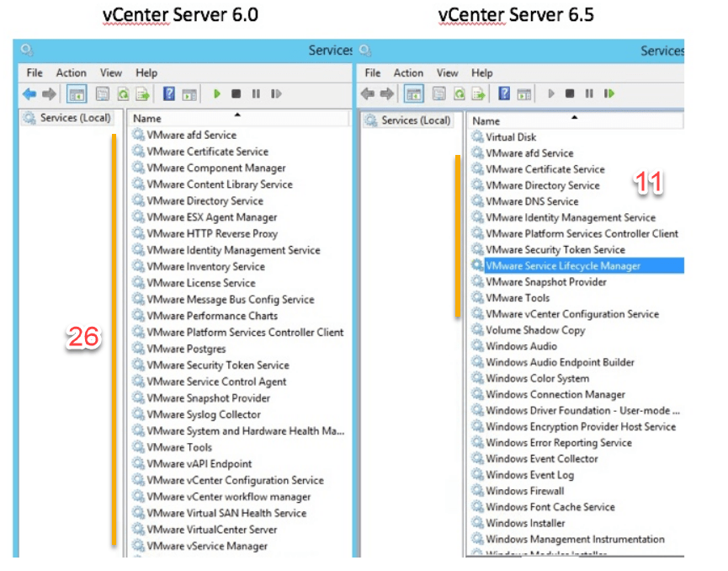Click Start Service icon in left Services window
Image resolution: width=728 pixels, height=571 pixels.
217,94
